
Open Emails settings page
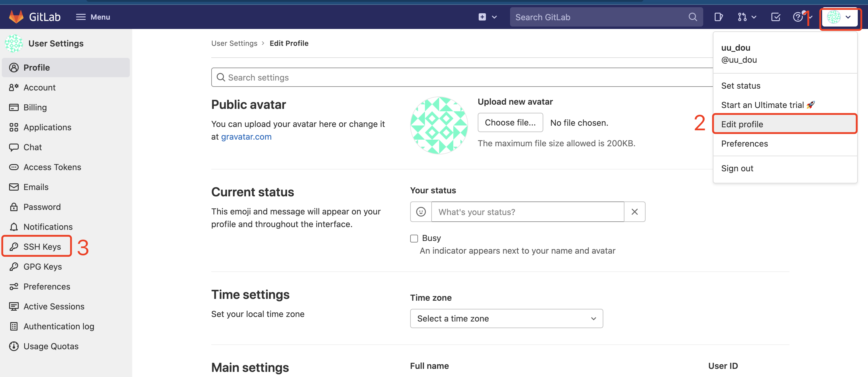[x=66, y=187]
